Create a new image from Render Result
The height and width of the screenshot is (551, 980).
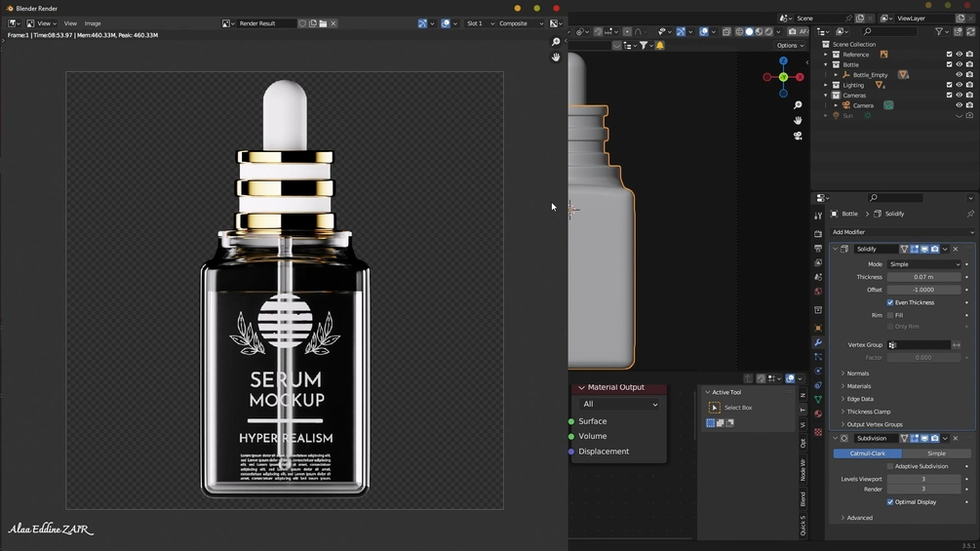tap(312, 23)
